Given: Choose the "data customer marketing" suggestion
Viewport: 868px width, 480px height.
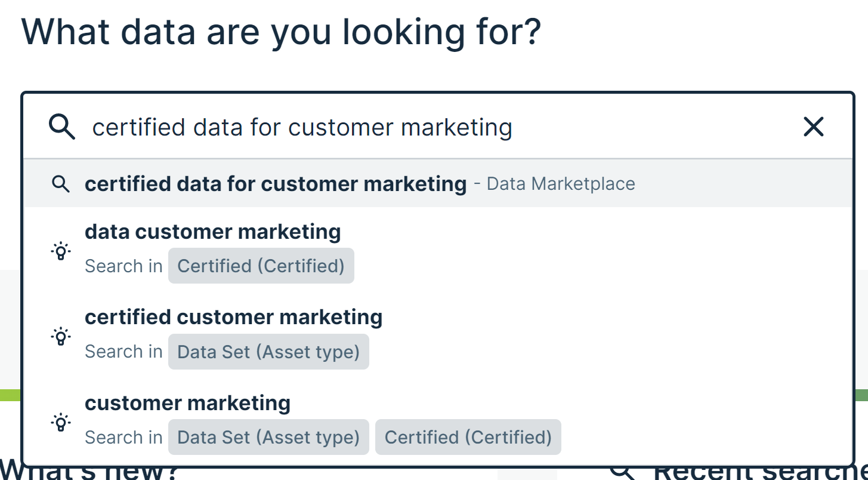Looking at the screenshot, I should click(212, 232).
